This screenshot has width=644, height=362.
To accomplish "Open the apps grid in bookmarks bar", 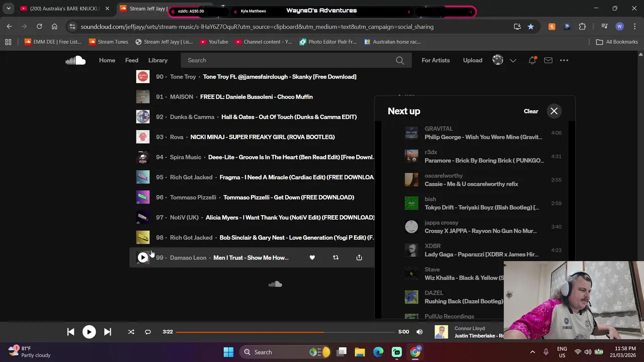I will pos(8,42).
